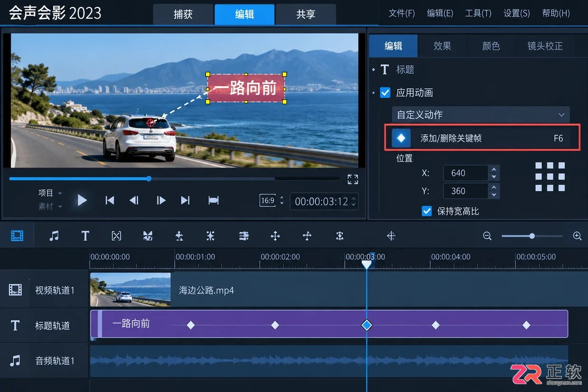The height and width of the screenshot is (392, 588).
Task: Increase the Y position value
Action: click(x=494, y=187)
